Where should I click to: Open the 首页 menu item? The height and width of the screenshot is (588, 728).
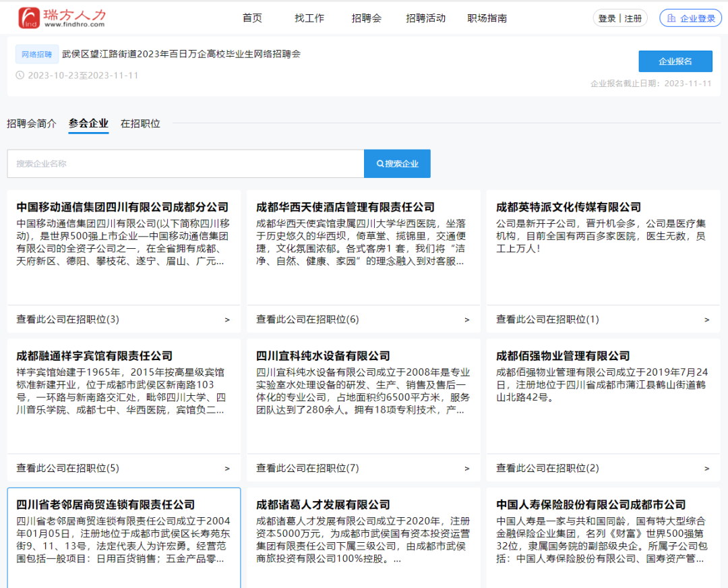251,18
